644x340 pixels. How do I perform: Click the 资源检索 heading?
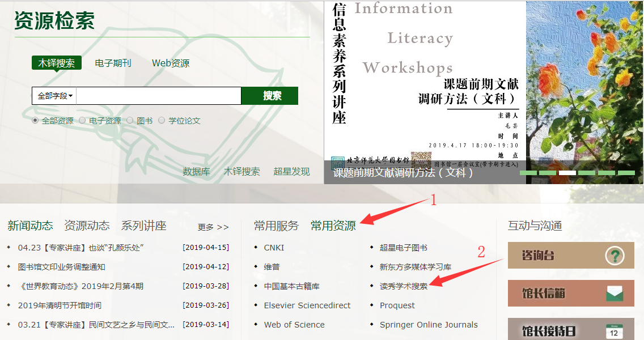(54, 20)
